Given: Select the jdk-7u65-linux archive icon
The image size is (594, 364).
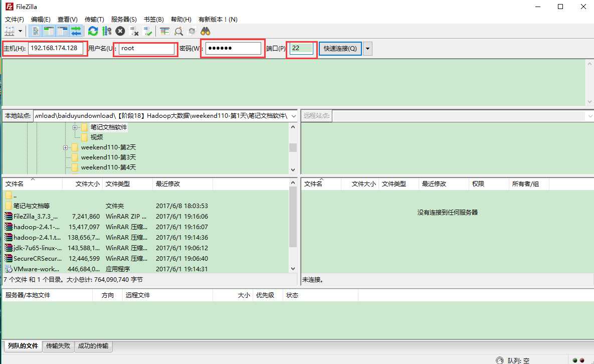Looking at the screenshot, I should click(x=9, y=248).
